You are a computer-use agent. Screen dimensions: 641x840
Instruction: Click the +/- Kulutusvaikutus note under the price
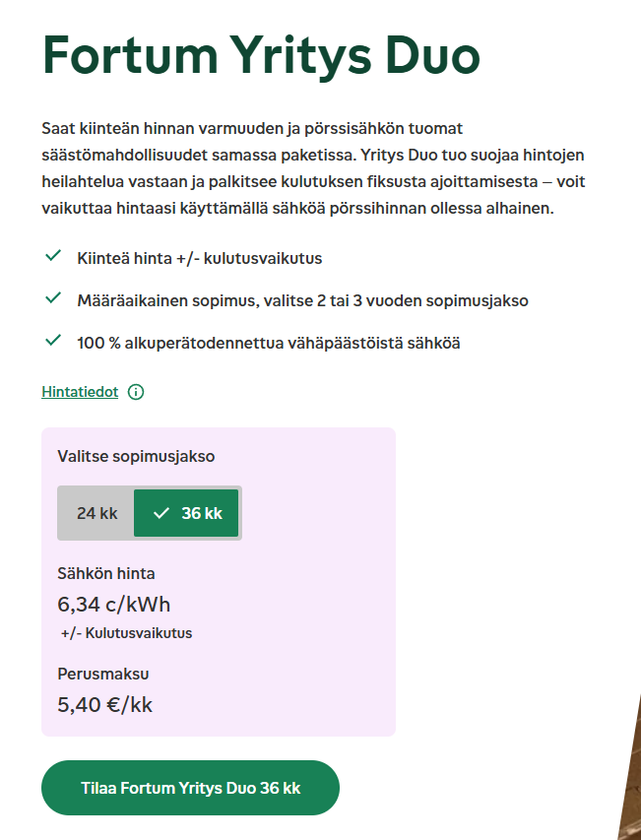pos(126,633)
